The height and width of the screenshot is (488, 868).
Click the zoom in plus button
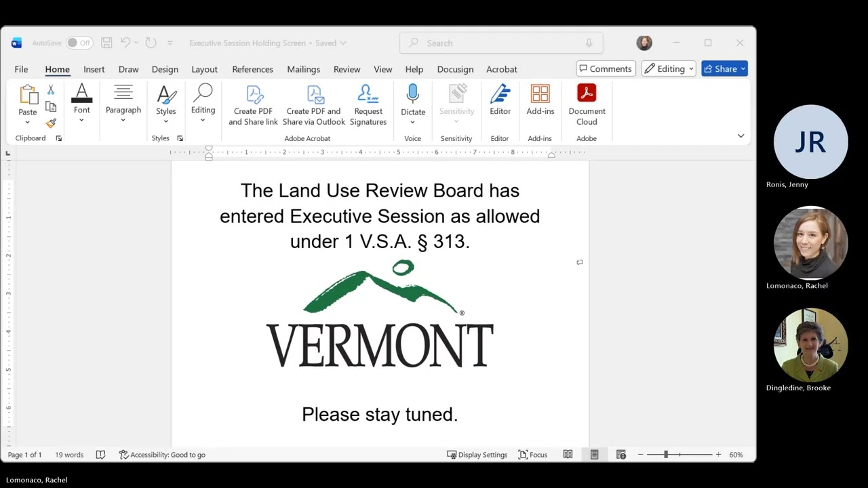(718, 455)
